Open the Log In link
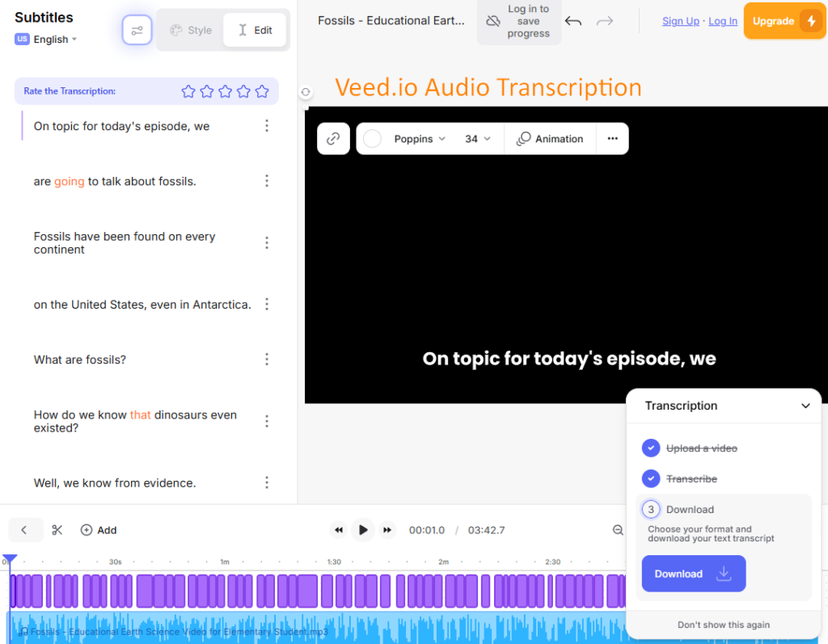Viewport: 828px width, 644px height. tap(722, 21)
